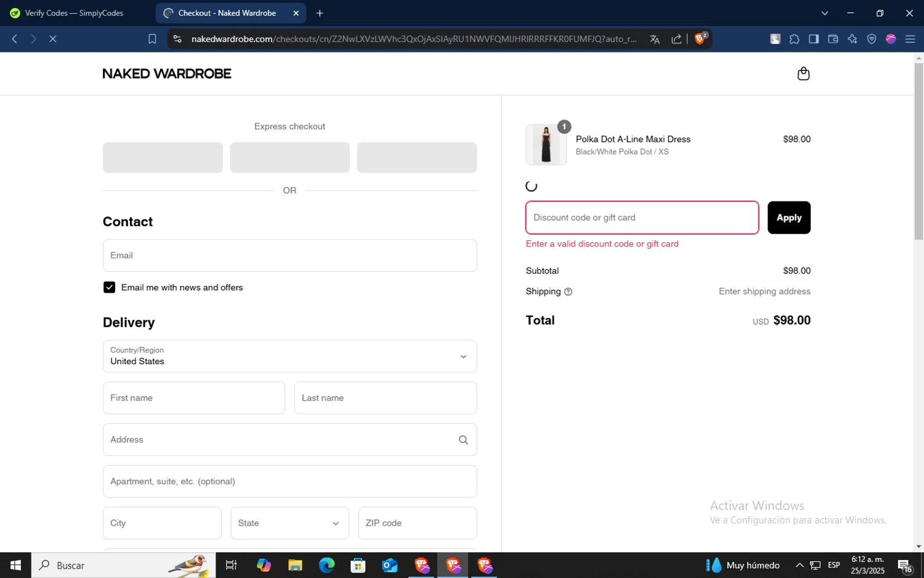This screenshot has width=924, height=578.
Task: Click the Naked Wardrobe logo
Action: (x=167, y=74)
